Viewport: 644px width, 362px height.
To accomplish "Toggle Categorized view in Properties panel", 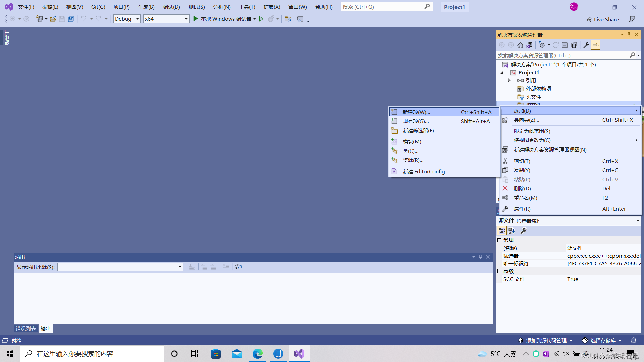I will pyautogui.click(x=502, y=231).
